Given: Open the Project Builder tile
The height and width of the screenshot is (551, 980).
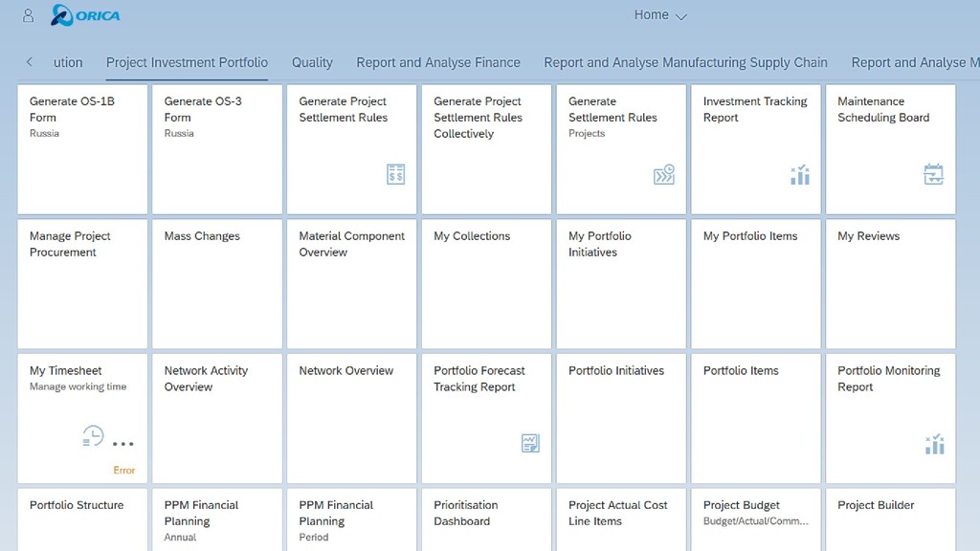Looking at the screenshot, I should tap(891, 519).
